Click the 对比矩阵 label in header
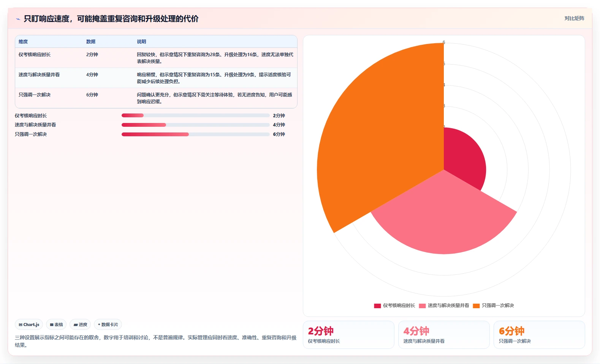 (574, 18)
